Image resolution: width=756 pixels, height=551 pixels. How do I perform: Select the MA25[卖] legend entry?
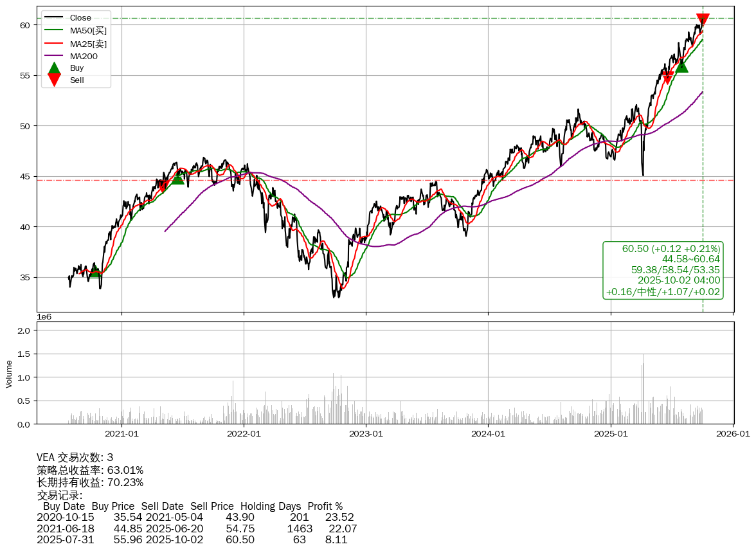(x=88, y=44)
